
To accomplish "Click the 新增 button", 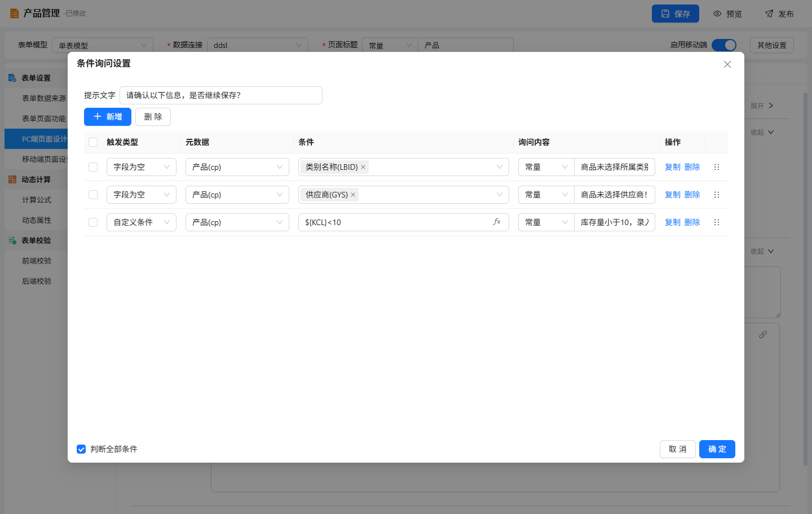I will click(x=108, y=117).
